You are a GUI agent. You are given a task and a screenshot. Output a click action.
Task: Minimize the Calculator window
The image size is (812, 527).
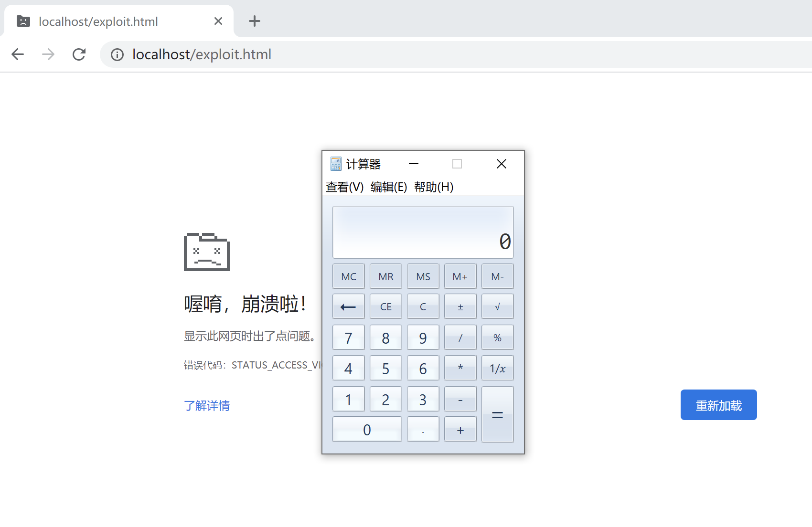pyautogui.click(x=414, y=164)
